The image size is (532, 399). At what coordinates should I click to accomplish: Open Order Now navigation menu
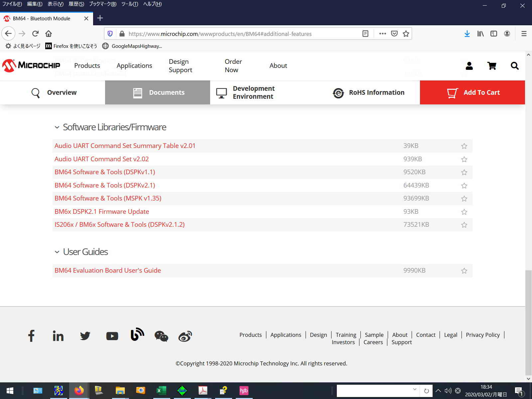pos(233,66)
